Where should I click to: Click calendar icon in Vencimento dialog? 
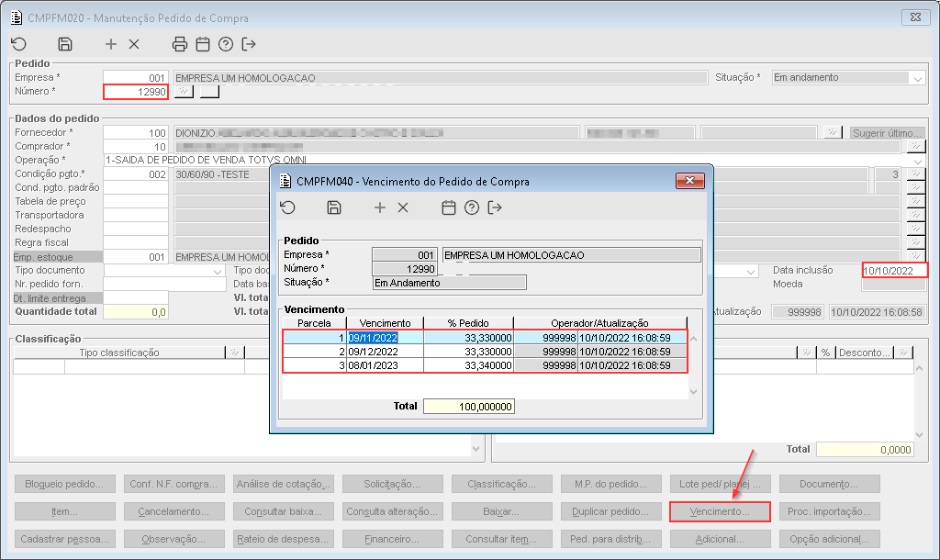point(448,207)
